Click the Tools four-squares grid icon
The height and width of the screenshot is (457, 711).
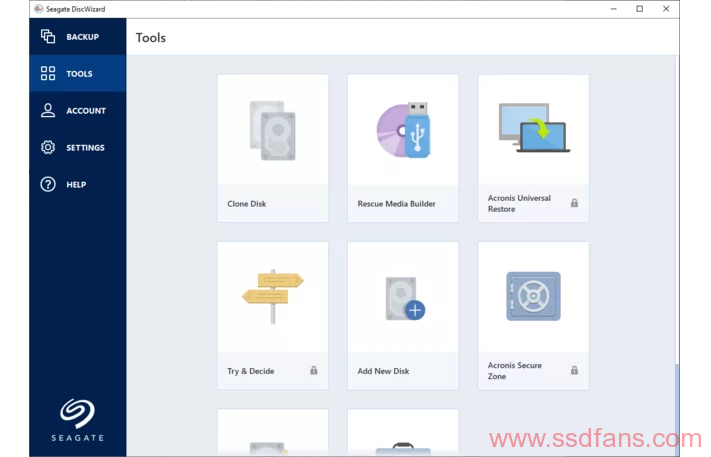point(48,73)
